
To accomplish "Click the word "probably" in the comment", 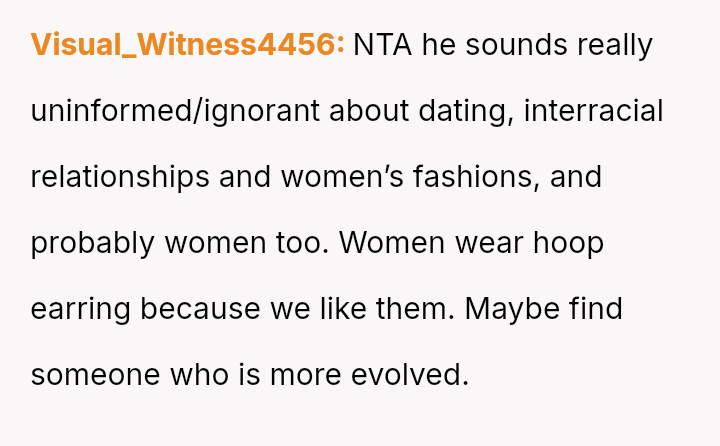I will coord(92,243).
